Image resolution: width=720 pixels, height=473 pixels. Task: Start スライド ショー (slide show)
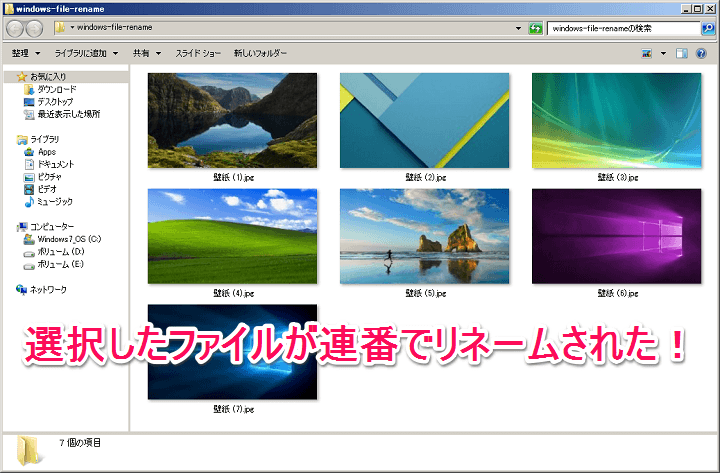(198, 53)
